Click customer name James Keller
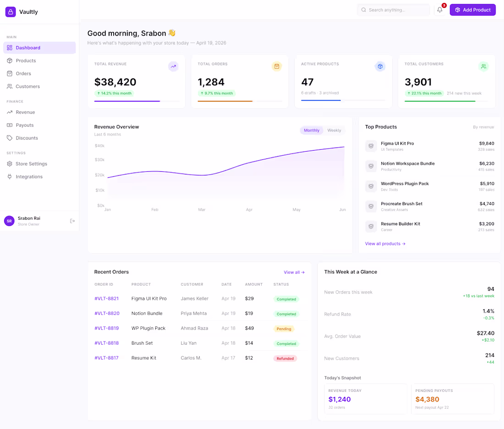504x429 pixels. click(x=194, y=299)
